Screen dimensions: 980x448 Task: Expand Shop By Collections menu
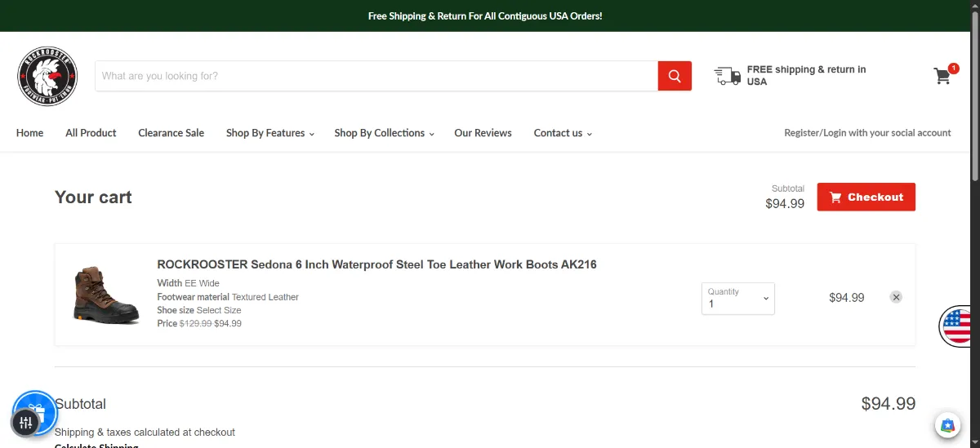pos(384,133)
